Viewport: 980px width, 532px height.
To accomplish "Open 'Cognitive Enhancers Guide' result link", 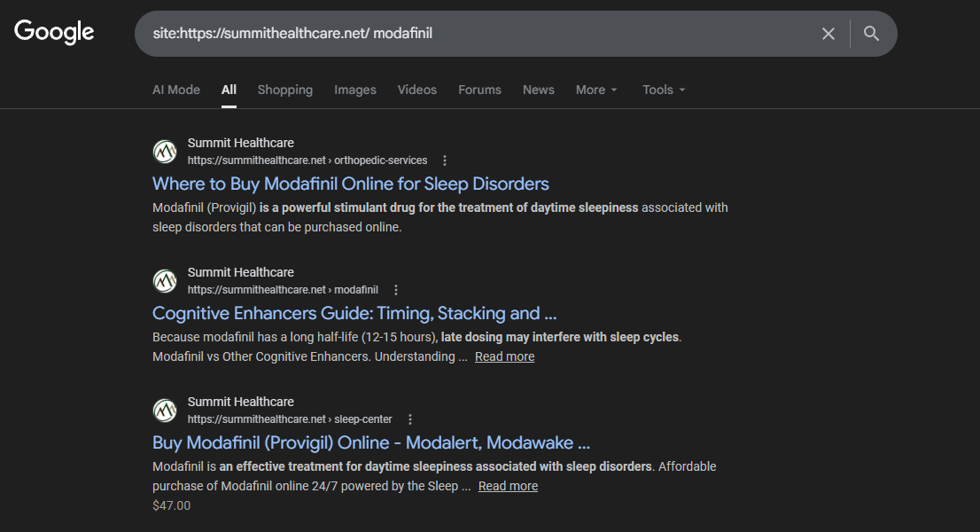I will [354, 313].
